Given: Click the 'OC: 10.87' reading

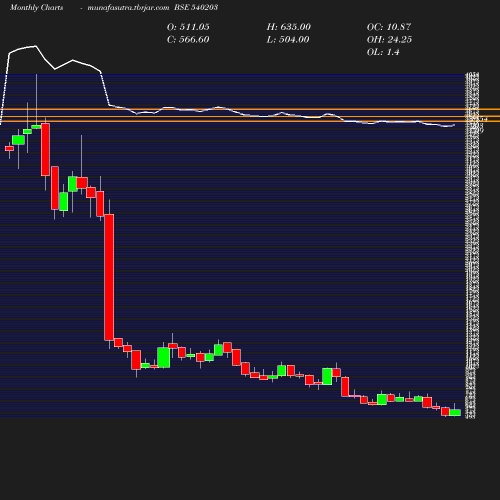Looking at the screenshot, I should pyautogui.click(x=389, y=27).
